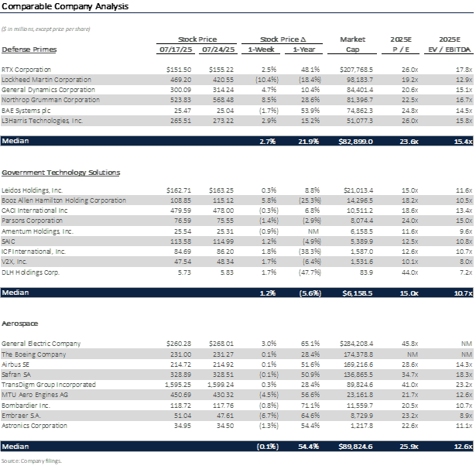476x476 pixels.
Task: Click the '1-Week' column header
Action: [x=261, y=50]
